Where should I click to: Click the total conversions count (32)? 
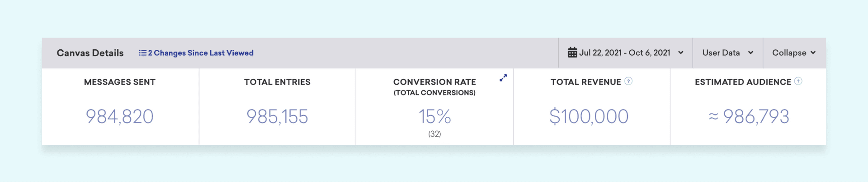pyautogui.click(x=434, y=134)
